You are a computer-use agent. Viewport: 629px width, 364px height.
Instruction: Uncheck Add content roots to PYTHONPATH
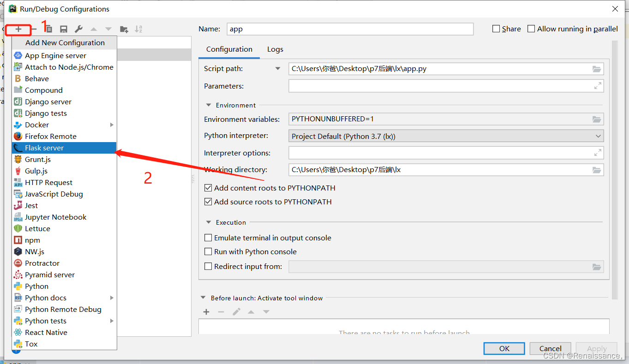coord(208,188)
